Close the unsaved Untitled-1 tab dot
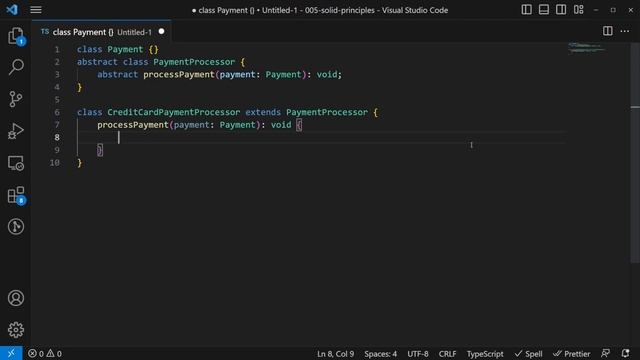The width and height of the screenshot is (640, 360). coord(162,31)
